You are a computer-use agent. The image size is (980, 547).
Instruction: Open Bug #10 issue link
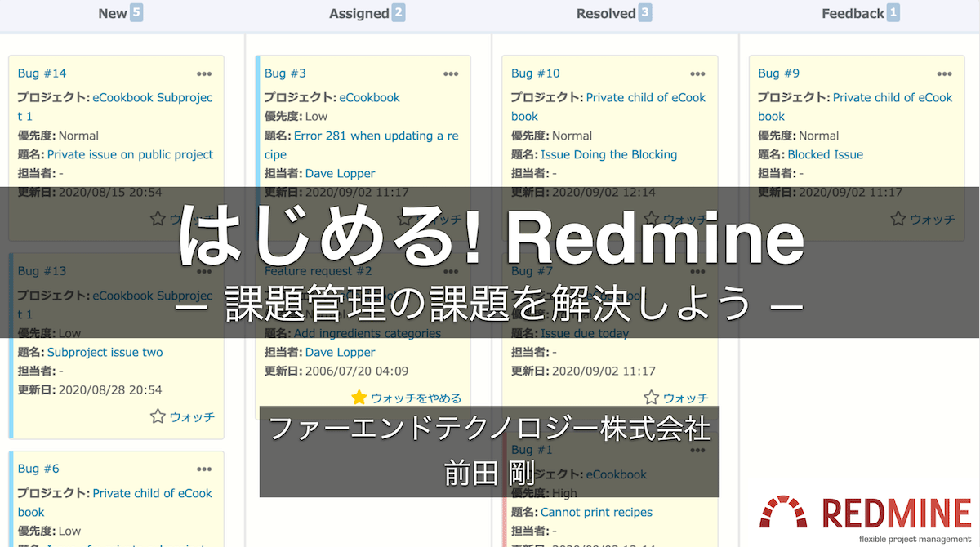click(536, 73)
